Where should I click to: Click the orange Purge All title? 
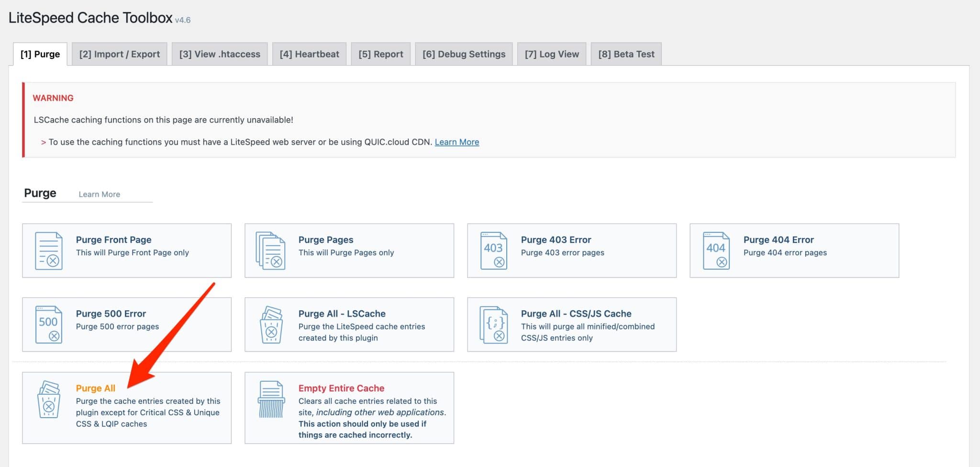96,388
